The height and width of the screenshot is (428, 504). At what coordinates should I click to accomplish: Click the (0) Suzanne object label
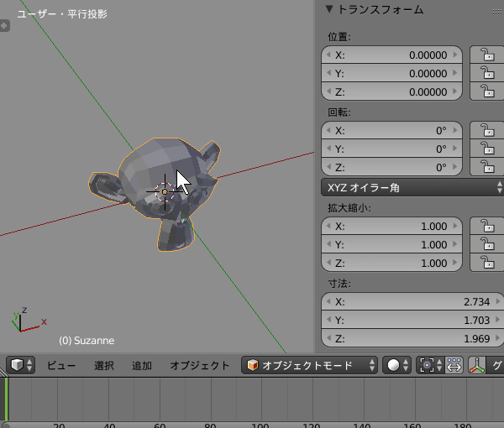point(87,341)
